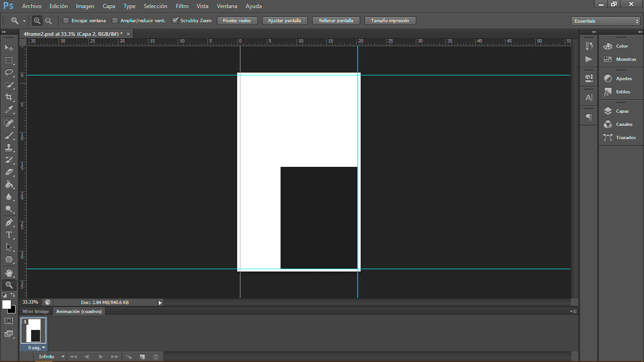Select the Zoom tool in toolbox
The height and width of the screenshot is (362, 644).
[9, 285]
